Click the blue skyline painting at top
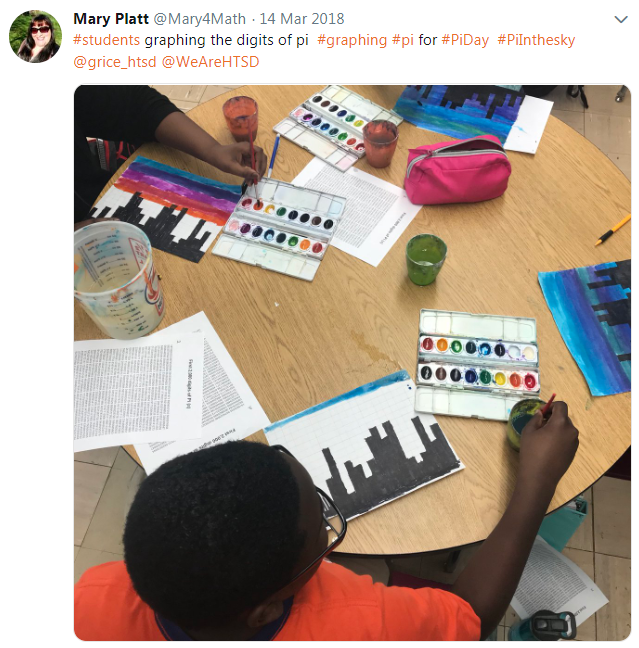The height and width of the screenshot is (648, 639). coord(472,116)
